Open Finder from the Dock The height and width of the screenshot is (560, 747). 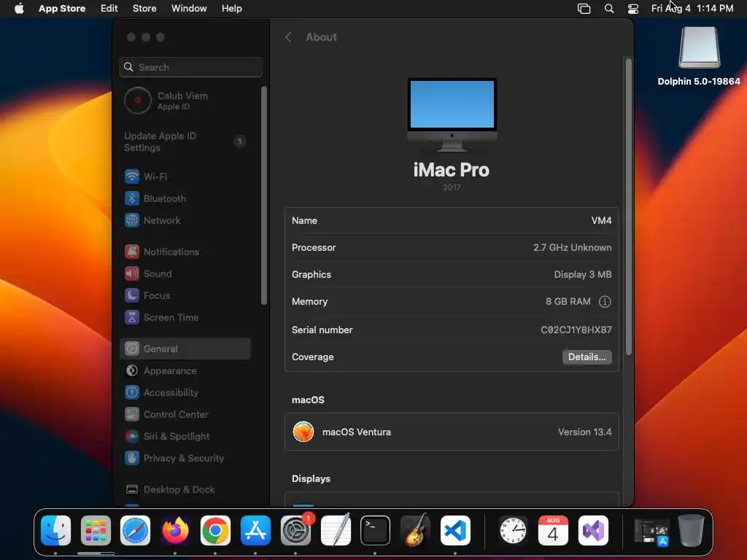[55, 531]
